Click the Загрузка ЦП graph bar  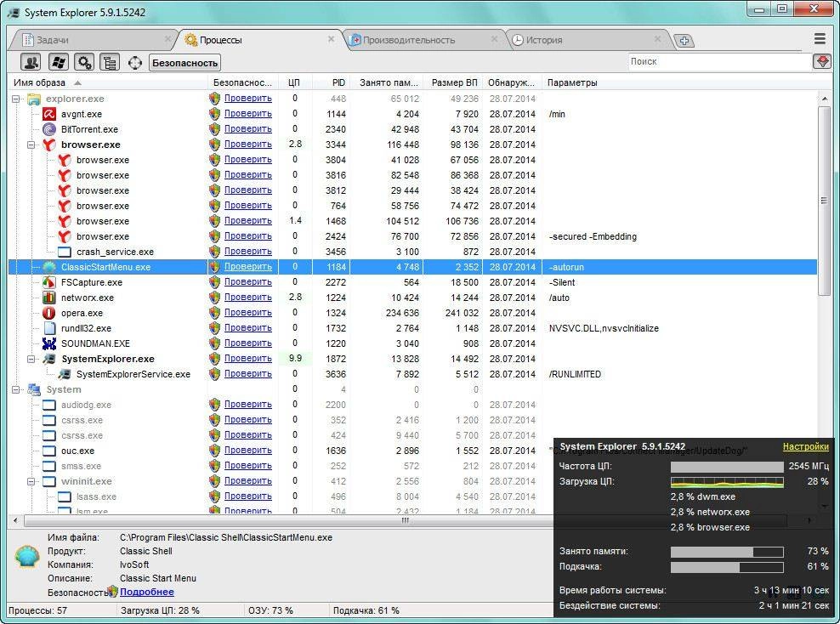click(x=727, y=481)
